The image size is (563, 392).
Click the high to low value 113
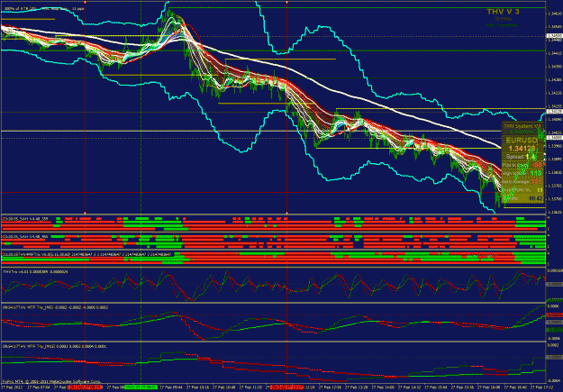click(536, 173)
